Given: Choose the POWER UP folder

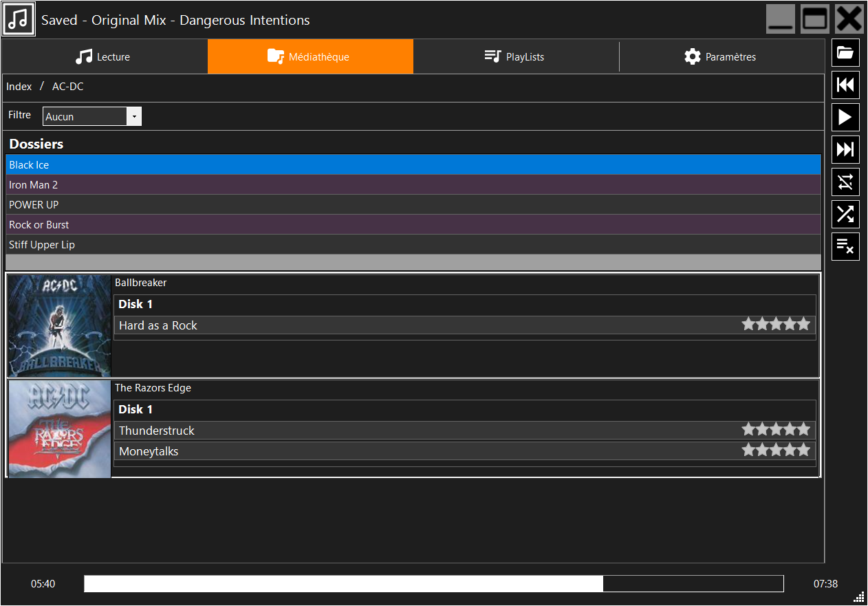Looking at the screenshot, I should pos(413,205).
